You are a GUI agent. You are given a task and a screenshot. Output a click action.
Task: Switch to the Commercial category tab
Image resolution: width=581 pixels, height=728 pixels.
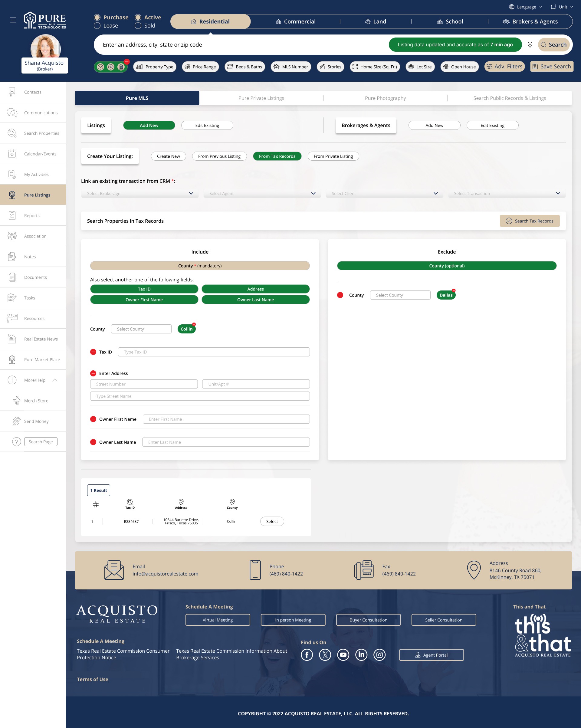(x=296, y=21)
